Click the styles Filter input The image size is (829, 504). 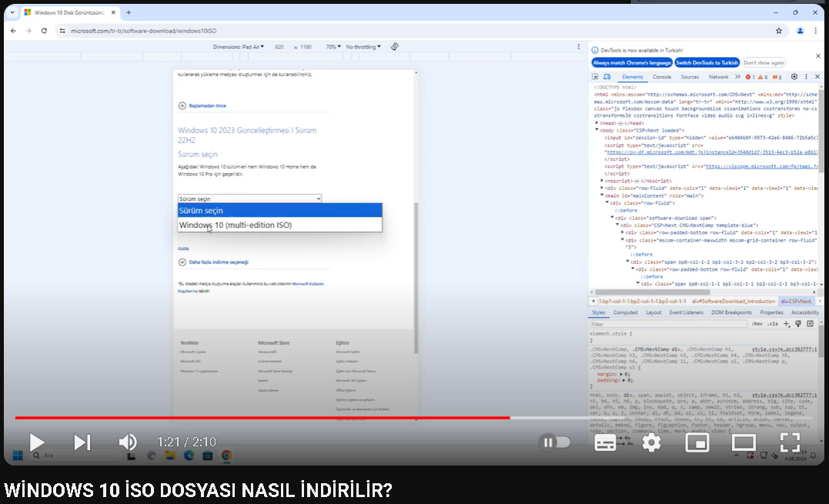669,324
